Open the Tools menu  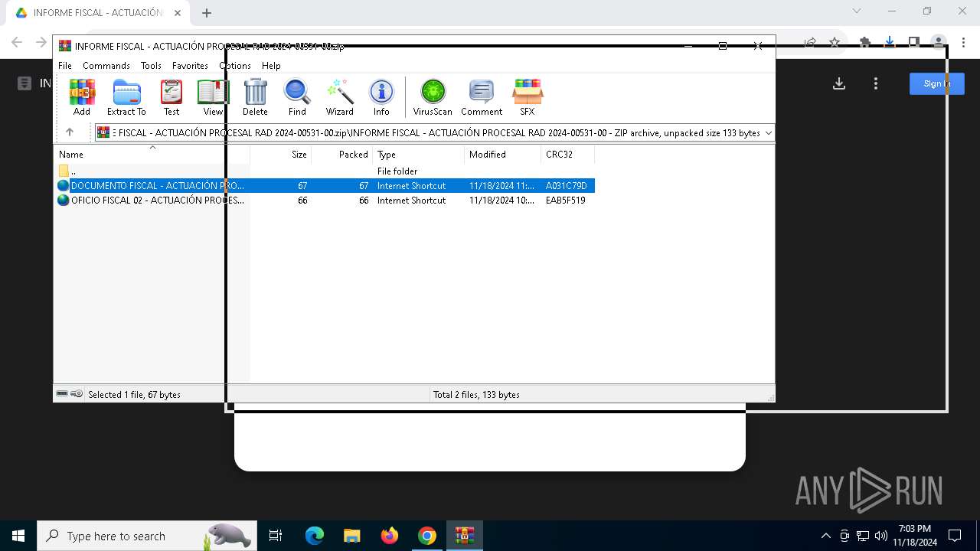(x=151, y=66)
